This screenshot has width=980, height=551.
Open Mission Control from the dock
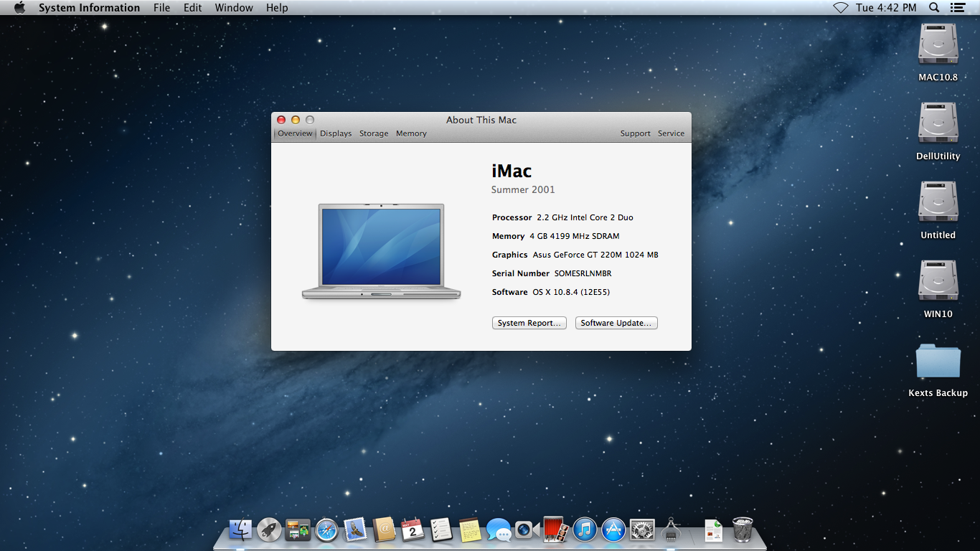pyautogui.click(x=298, y=530)
